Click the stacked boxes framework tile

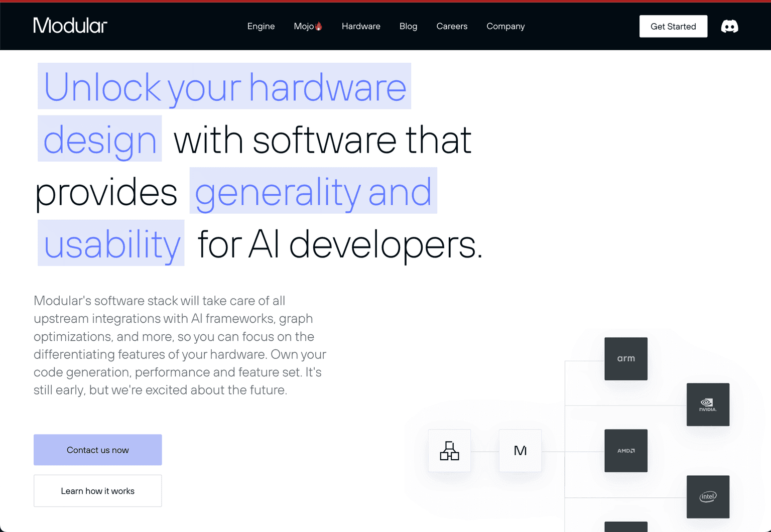pos(449,451)
